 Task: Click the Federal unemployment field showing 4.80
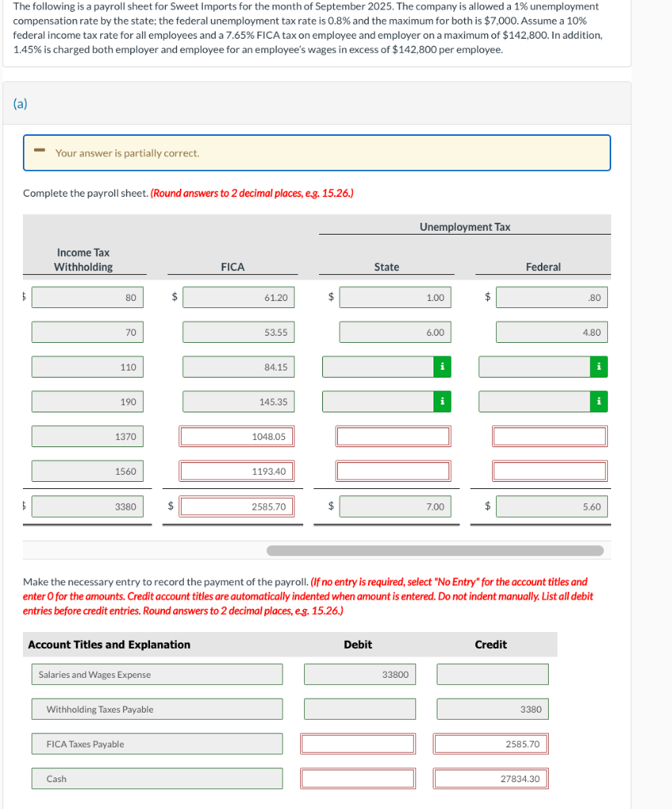tap(552, 333)
